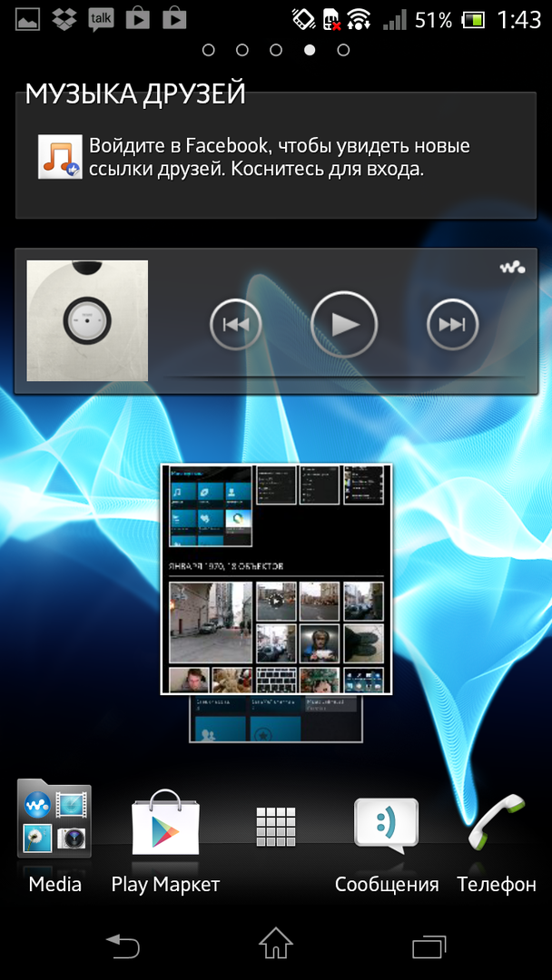Image resolution: width=552 pixels, height=980 pixels.
Task: Tap the gallery widget date heading text
Action: [x=226, y=566]
